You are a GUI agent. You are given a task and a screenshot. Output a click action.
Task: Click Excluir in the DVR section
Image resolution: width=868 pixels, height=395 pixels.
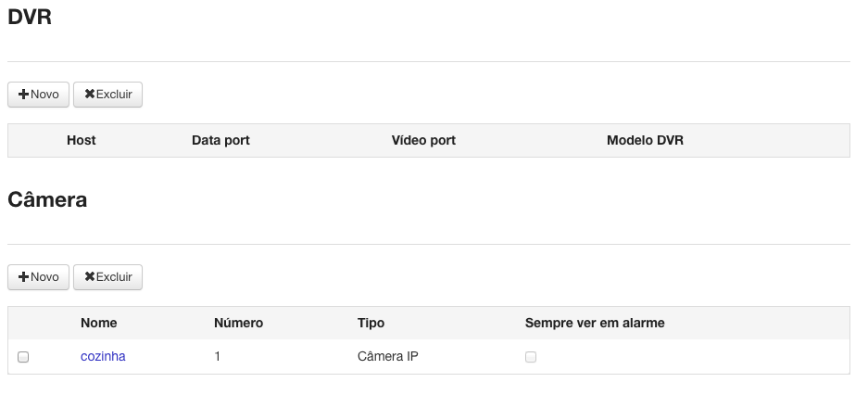[x=108, y=95]
